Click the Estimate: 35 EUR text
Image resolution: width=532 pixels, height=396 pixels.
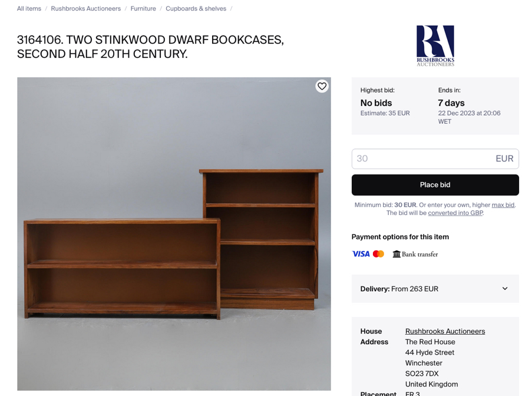385,113
